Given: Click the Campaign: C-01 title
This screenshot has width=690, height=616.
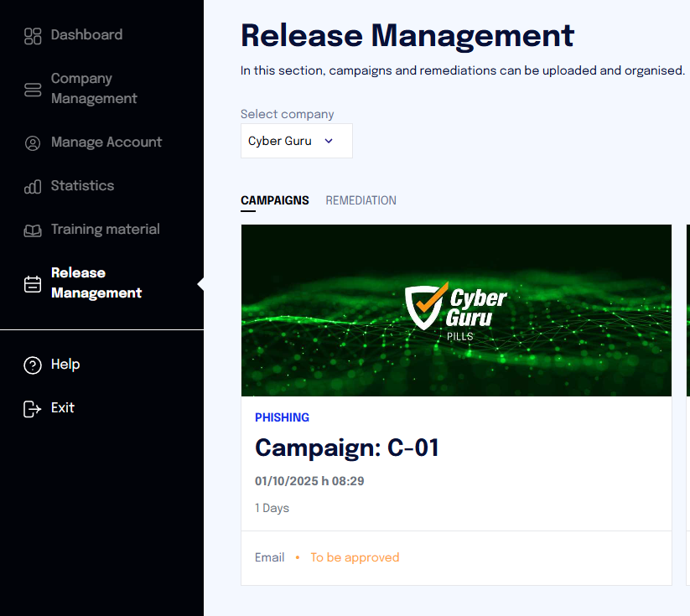Looking at the screenshot, I should pos(347,448).
